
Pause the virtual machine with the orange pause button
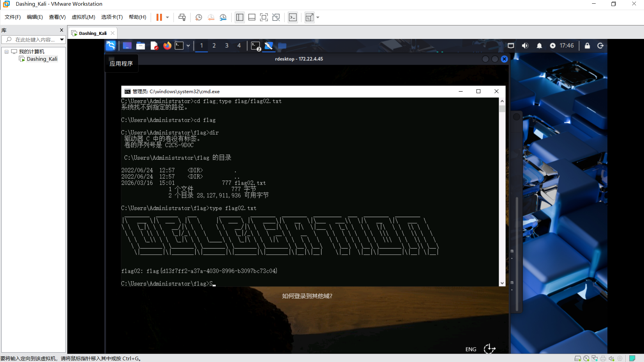[x=159, y=17]
